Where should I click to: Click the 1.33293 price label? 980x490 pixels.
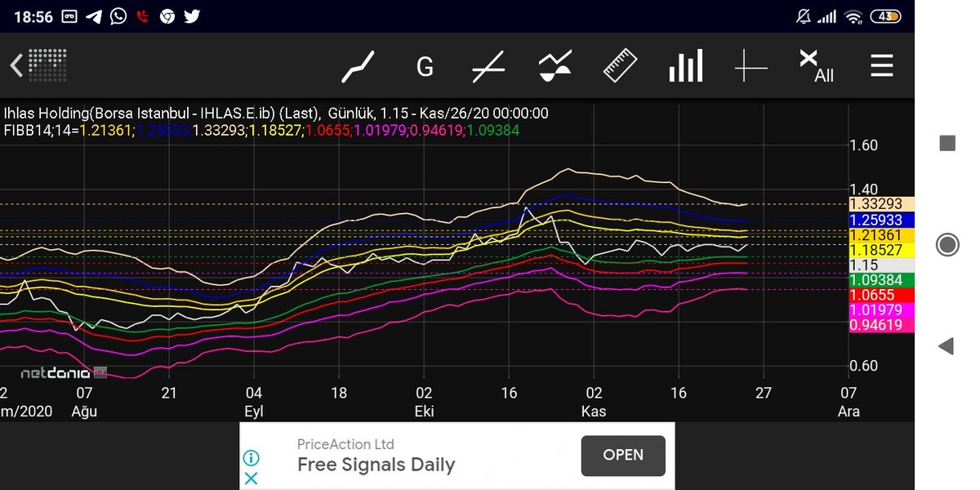(x=881, y=204)
